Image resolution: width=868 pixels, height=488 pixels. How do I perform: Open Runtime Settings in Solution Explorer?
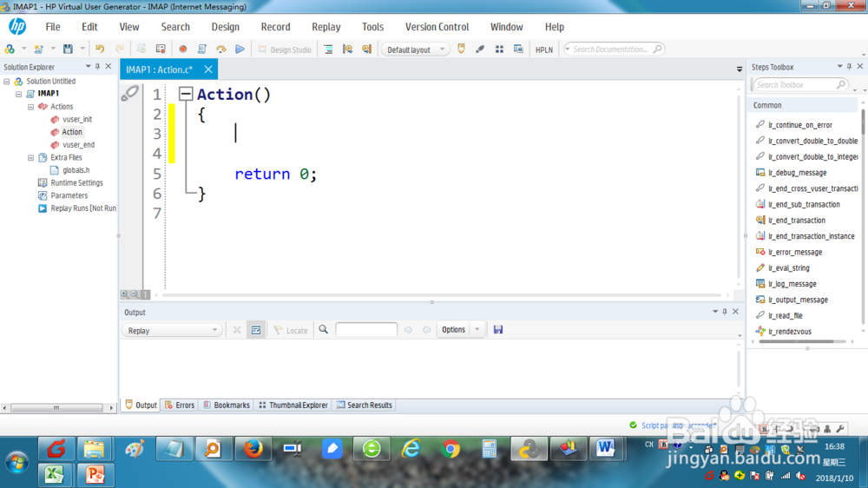[76, 183]
